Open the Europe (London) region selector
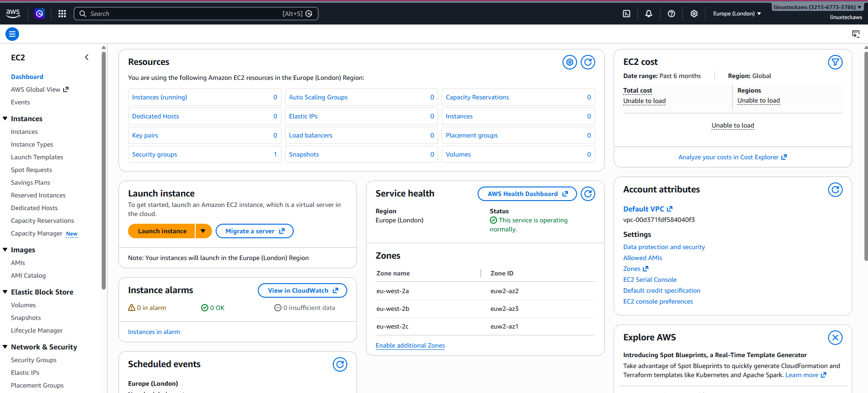Screen dimensions: 868x393 coord(737,14)
